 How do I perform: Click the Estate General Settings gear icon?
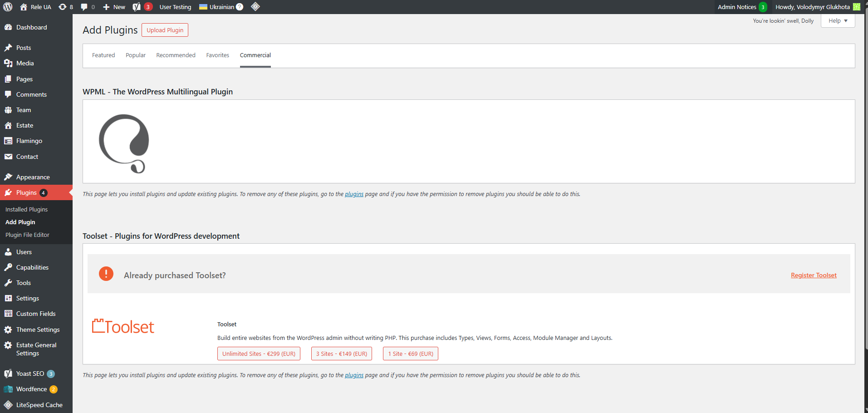tap(8, 345)
